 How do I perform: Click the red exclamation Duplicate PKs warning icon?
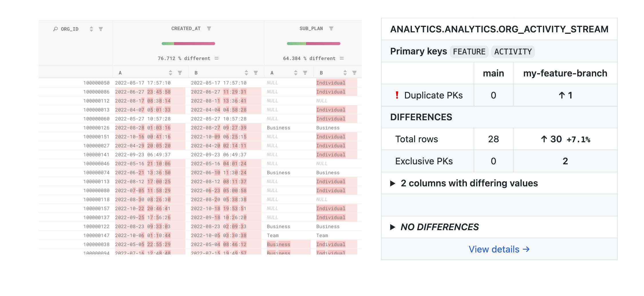click(x=397, y=95)
